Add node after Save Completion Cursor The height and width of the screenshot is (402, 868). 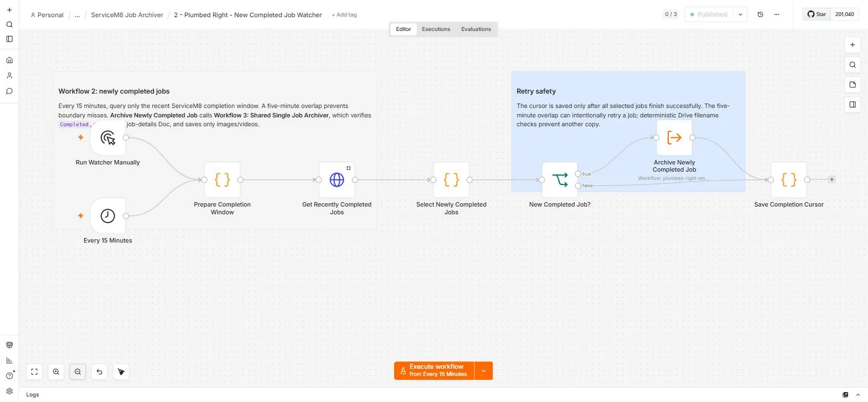point(831,179)
